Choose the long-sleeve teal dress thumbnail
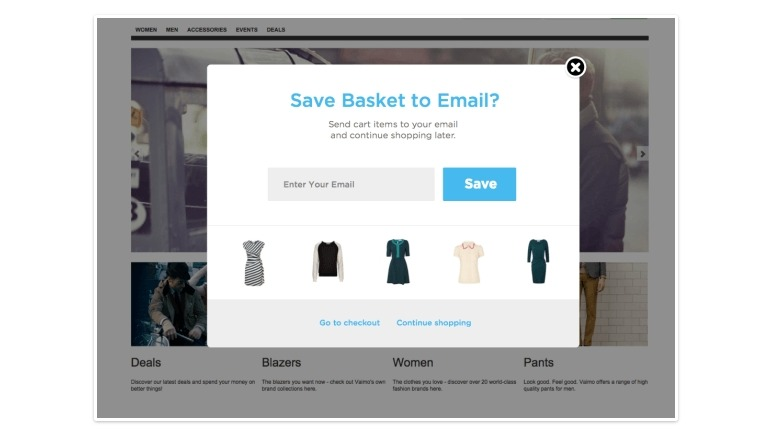The height and width of the screenshot is (433, 772). [x=538, y=261]
